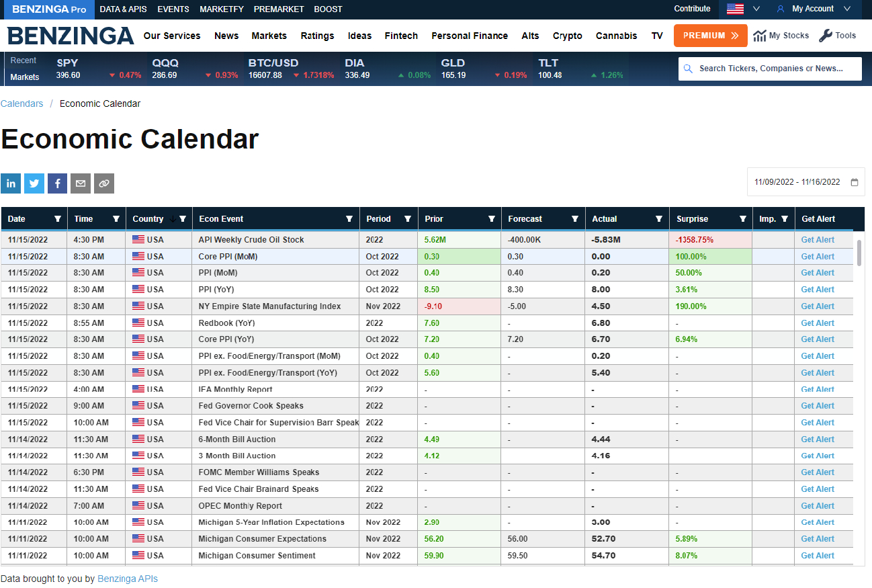Copy page link icon

point(104,183)
